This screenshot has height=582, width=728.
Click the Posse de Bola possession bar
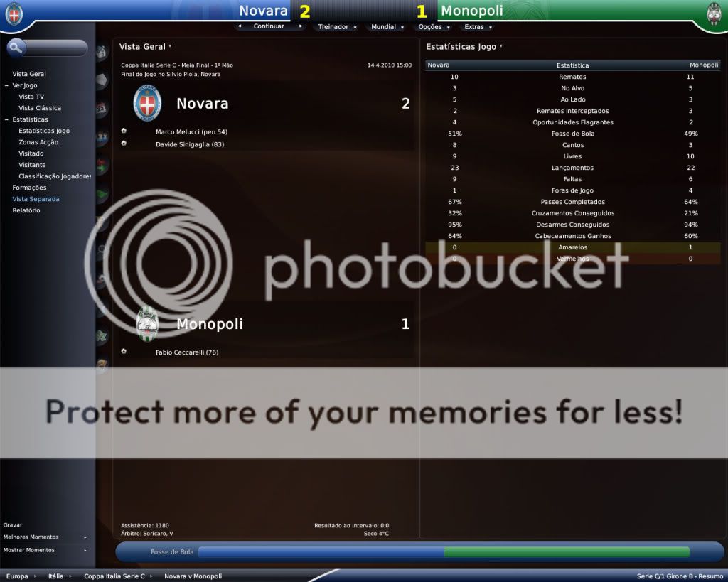coord(444,551)
